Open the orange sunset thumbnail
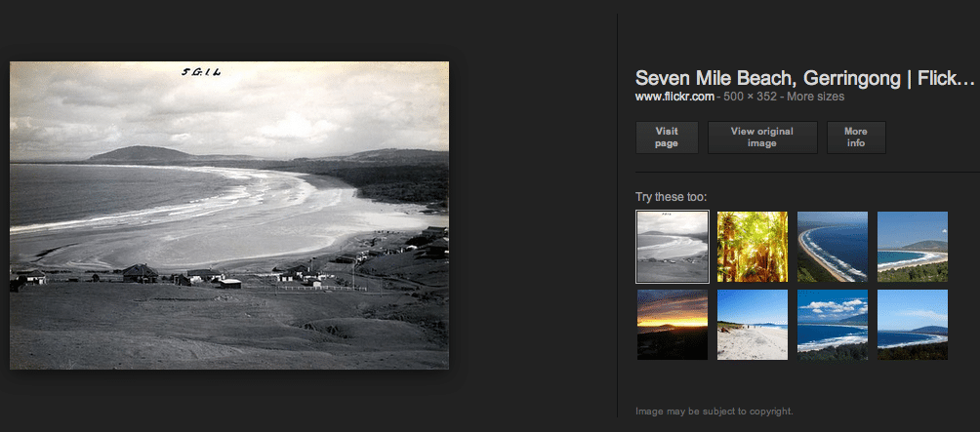The height and width of the screenshot is (432, 980). coord(673,325)
